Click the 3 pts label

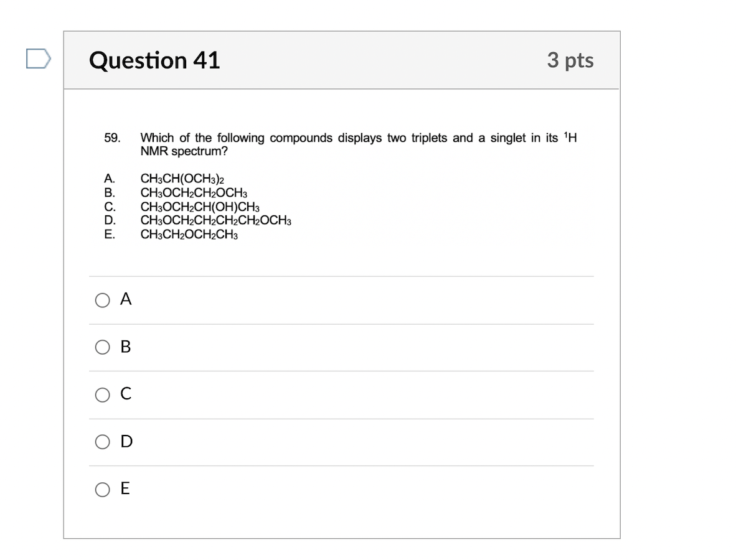[572, 60]
